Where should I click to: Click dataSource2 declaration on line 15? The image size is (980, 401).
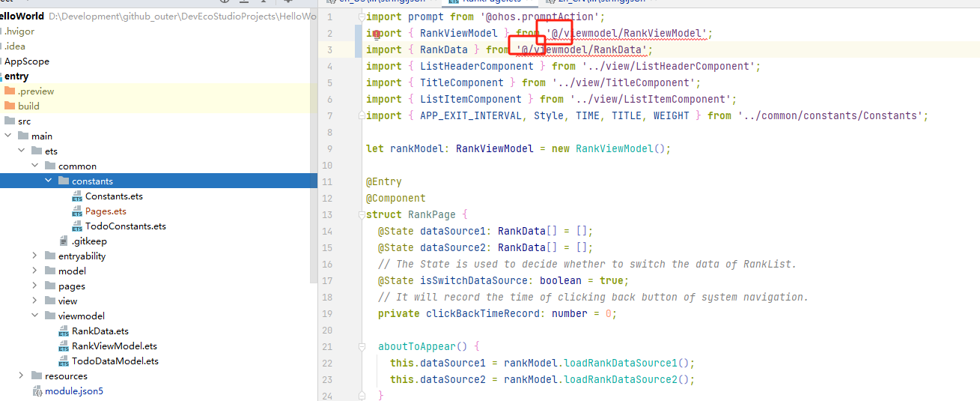tap(452, 247)
